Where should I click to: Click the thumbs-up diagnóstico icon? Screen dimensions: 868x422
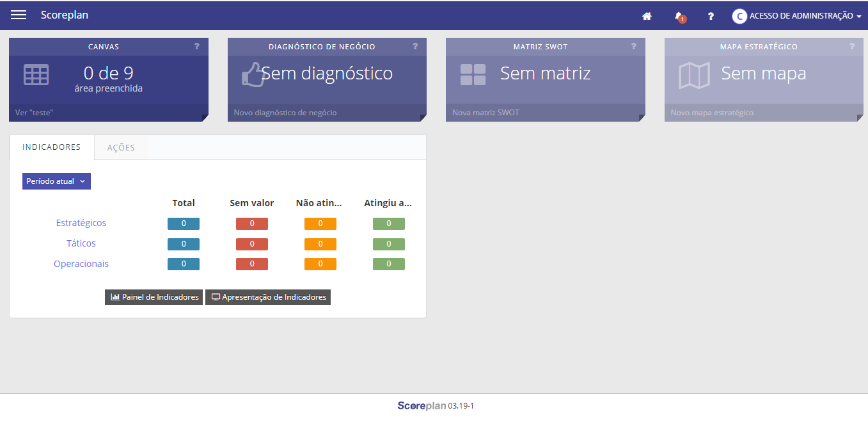click(253, 74)
